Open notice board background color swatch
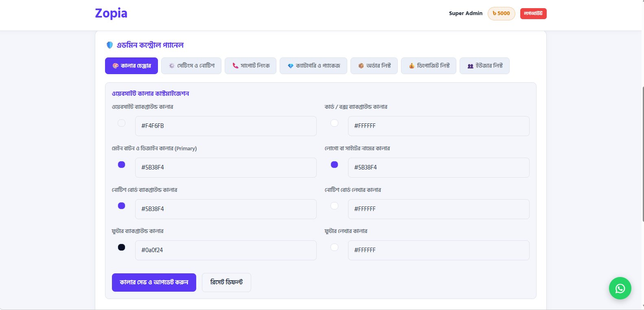This screenshot has height=310, width=644. pyautogui.click(x=121, y=206)
